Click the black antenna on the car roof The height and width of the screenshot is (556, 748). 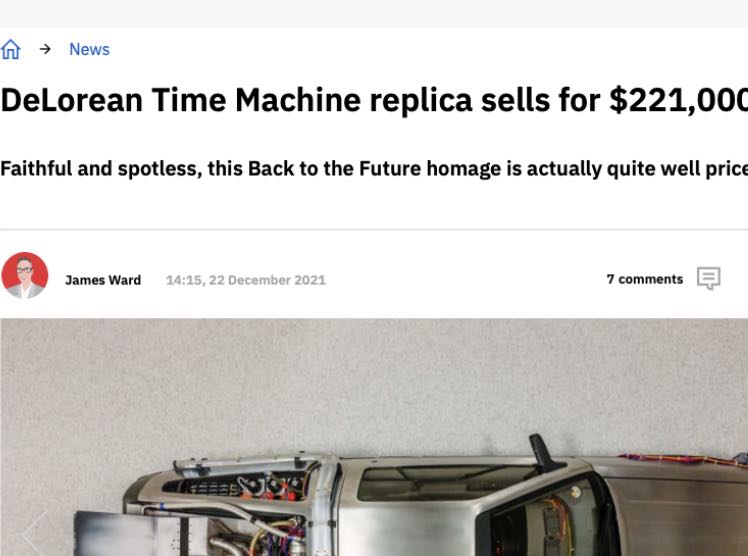click(x=545, y=452)
